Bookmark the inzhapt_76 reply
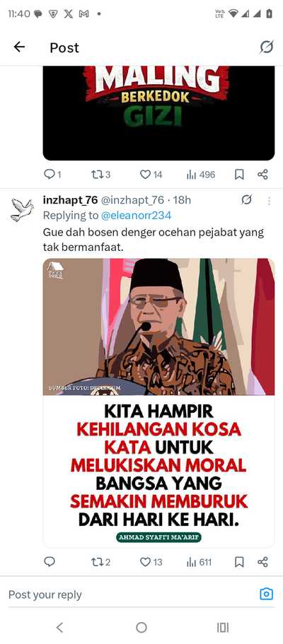This screenshot has width=283, height=644. pos(239,562)
